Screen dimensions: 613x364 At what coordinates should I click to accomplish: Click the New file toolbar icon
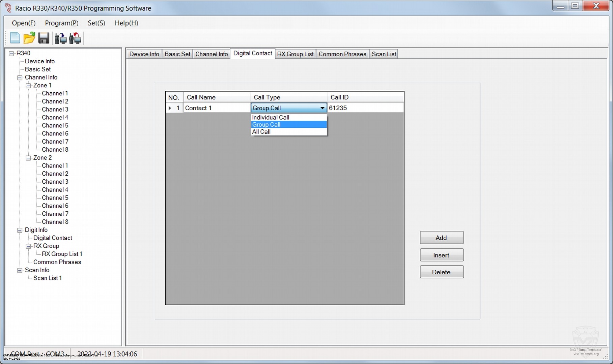[15, 38]
